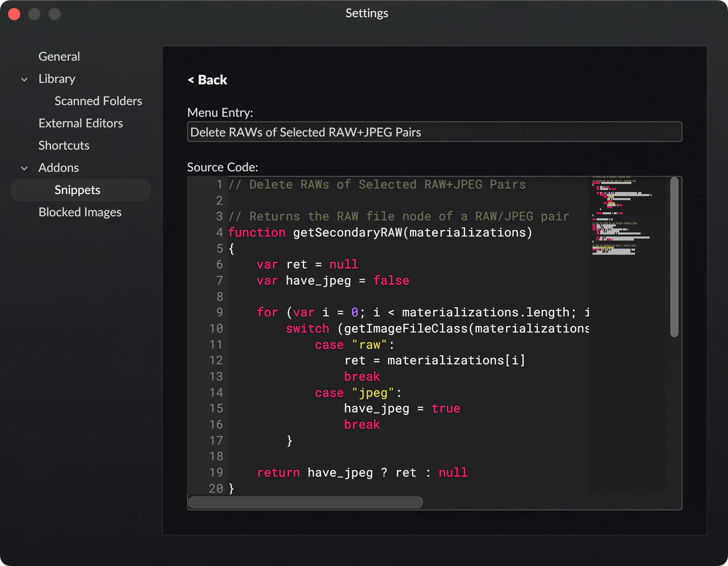
Task: Collapse the Library section chevron
Action: (x=24, y=79)
